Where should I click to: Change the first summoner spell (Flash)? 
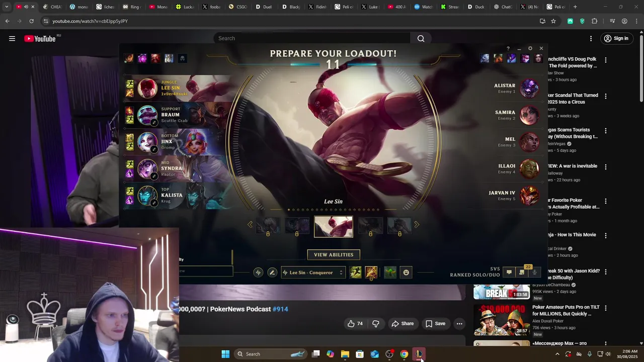click(356, 273)
